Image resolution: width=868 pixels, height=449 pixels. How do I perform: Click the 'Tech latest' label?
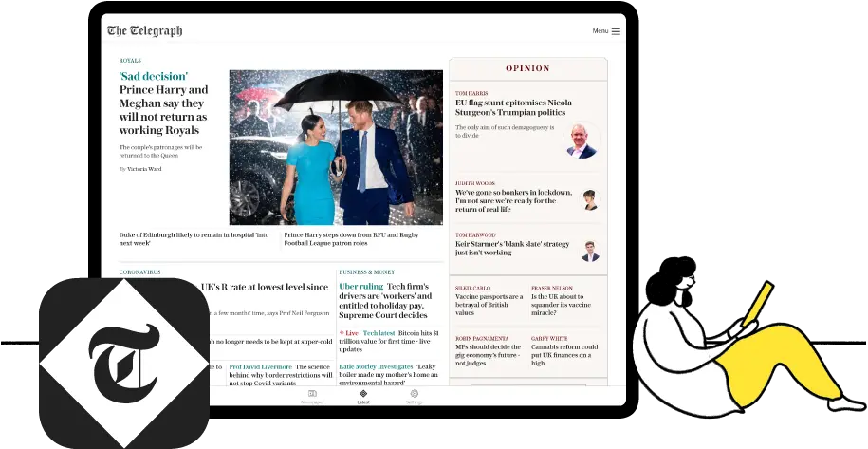(379, 333)
